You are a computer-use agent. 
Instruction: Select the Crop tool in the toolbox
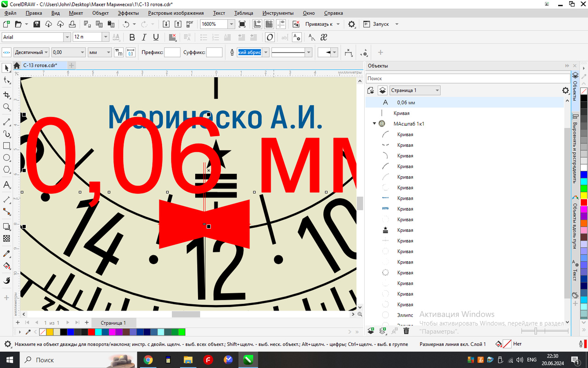[x=6, y=95]
